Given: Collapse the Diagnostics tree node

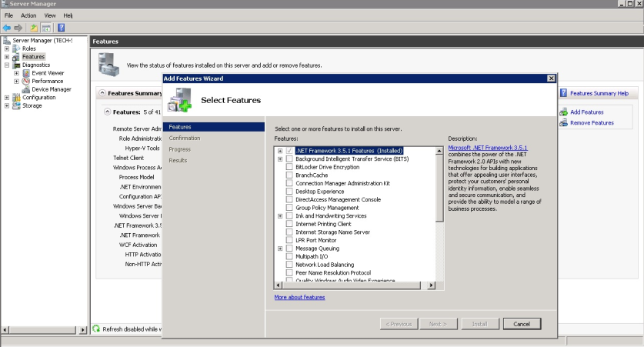Looking at the screenshot, I should click(7, 65).
